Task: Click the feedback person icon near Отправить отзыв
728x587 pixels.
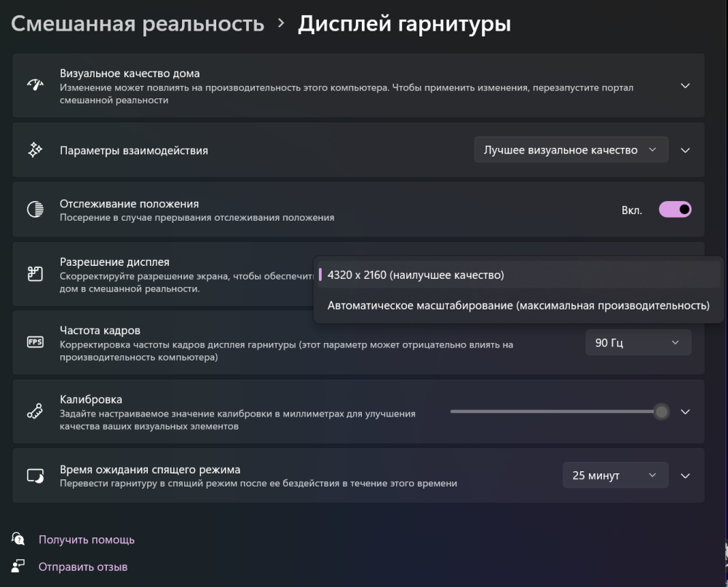Action: click(x=16, y=567)
